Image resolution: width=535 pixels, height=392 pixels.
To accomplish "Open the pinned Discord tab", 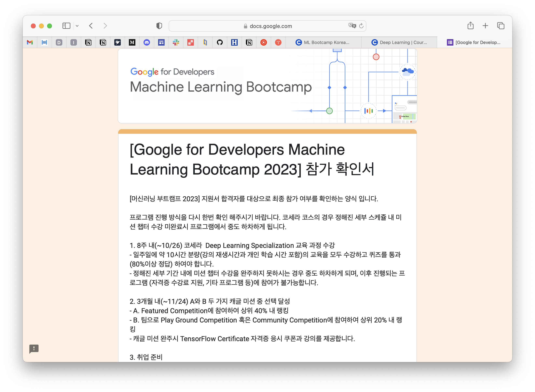I will pyautogui.click(x=147, y=43).
